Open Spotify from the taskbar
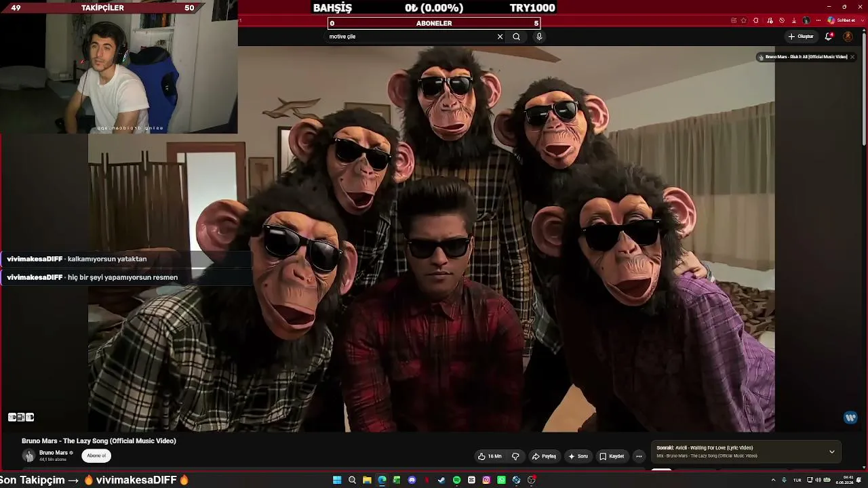Screen dimensions: 868x488 [x=456, y=480]
